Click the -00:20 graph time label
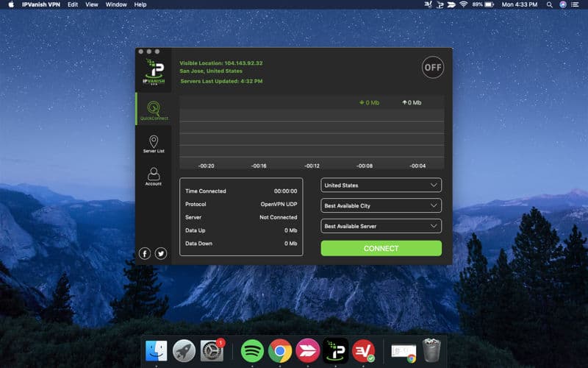 click(x=207, y=166)
